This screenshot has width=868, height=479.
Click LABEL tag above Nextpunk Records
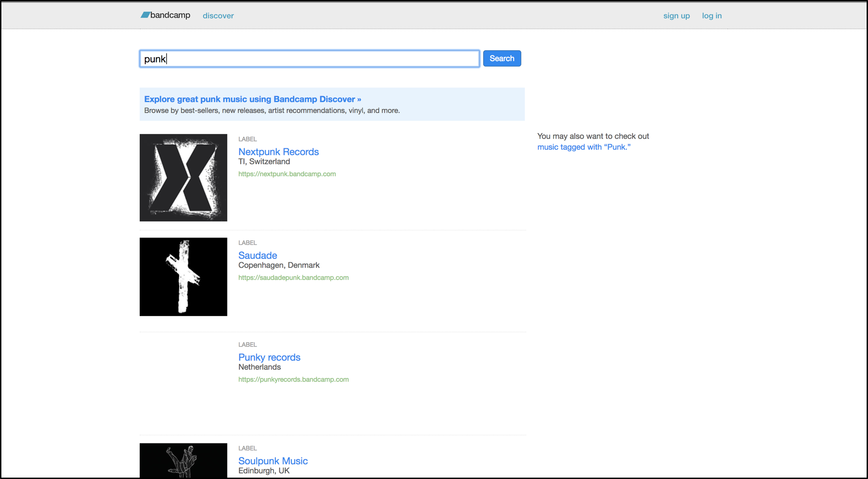tap(247, 139)
